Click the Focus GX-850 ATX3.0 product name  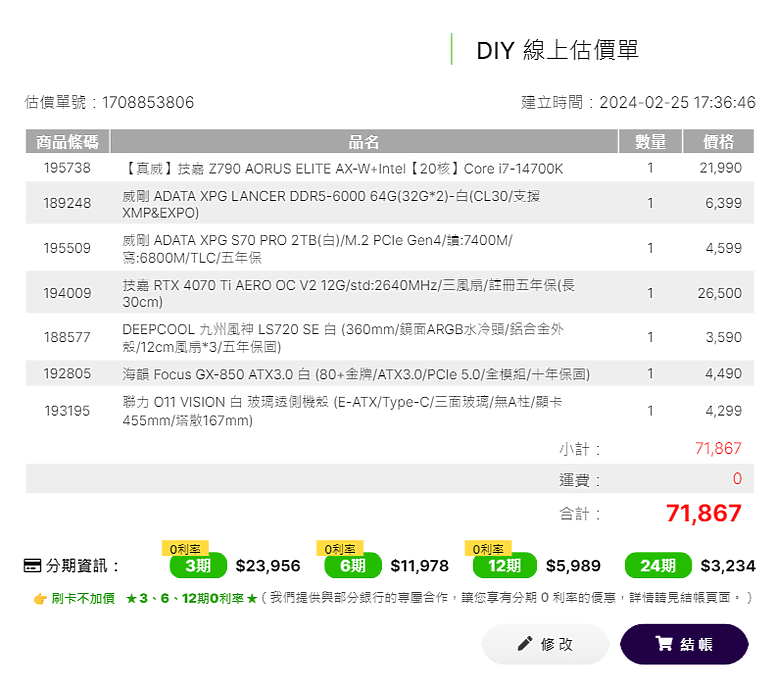click(356, 374)
